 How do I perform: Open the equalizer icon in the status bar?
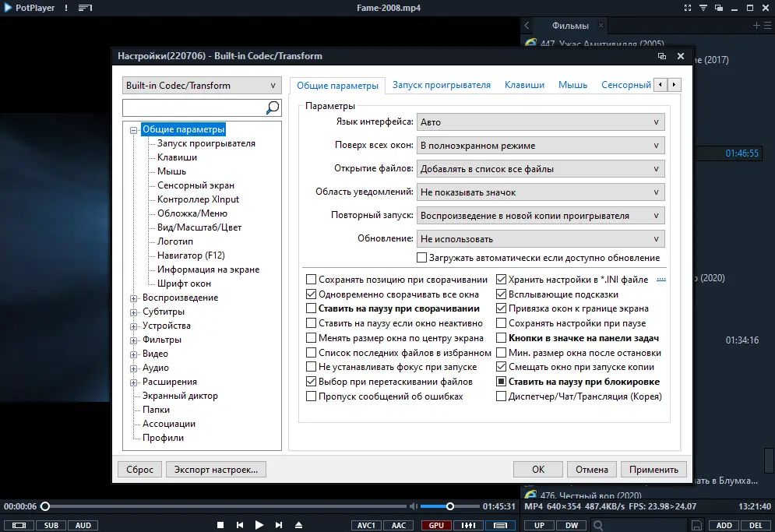[x=468, y=525]
